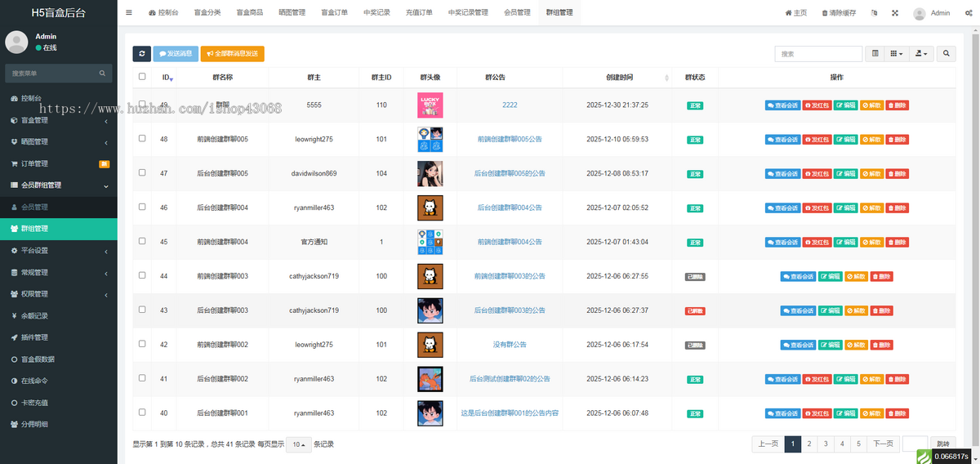Tick checkbox for group row ID 48

click(x=142, y=139)
